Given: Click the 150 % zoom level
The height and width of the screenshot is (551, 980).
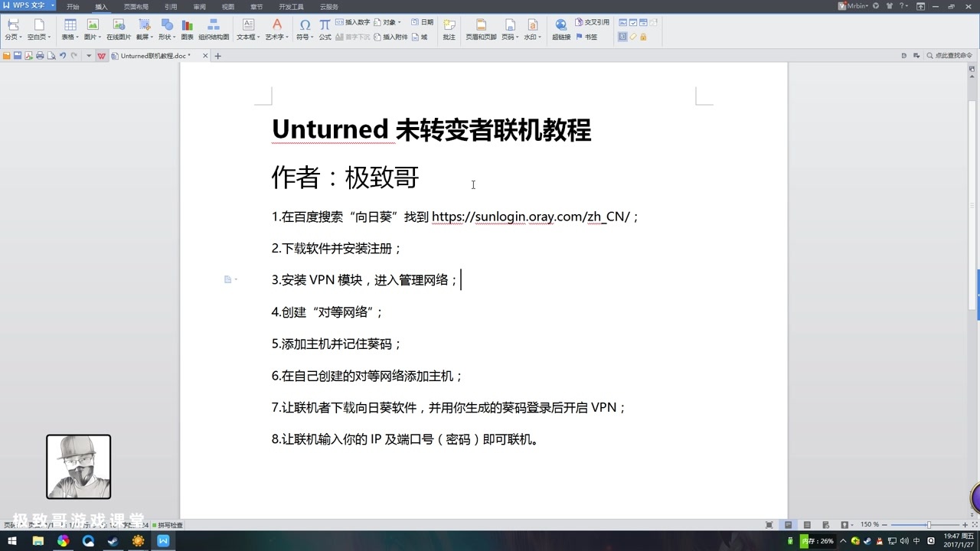Looking at the screenshot, I should tap(870, 525).
